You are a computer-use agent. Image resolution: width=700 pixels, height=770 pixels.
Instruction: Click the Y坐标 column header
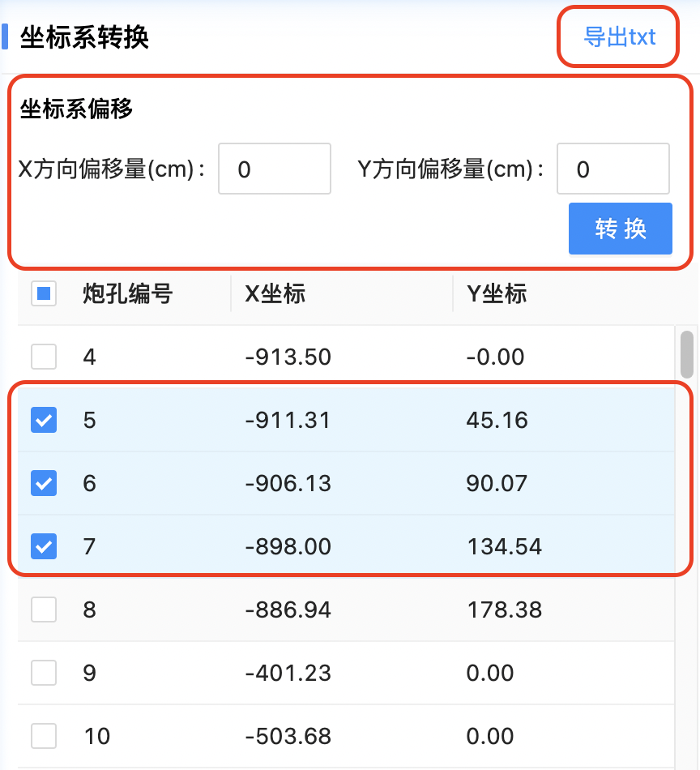(497, 293)
